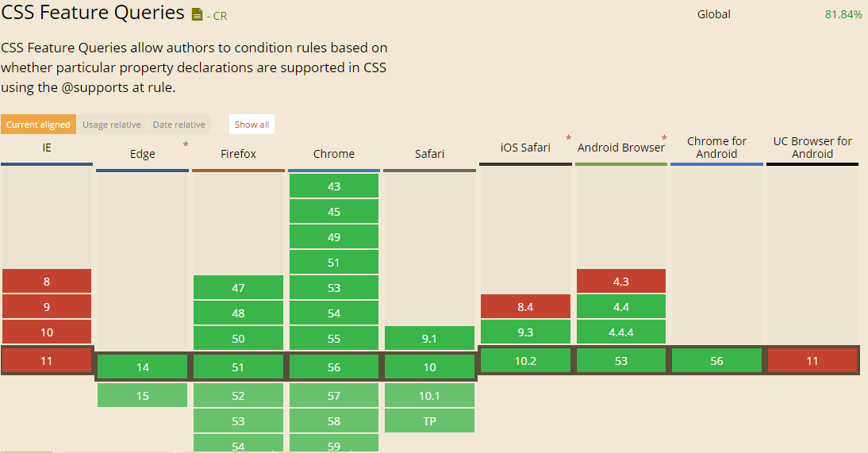
Task: Switch to Usage relative view
Action: pos(111,125)
